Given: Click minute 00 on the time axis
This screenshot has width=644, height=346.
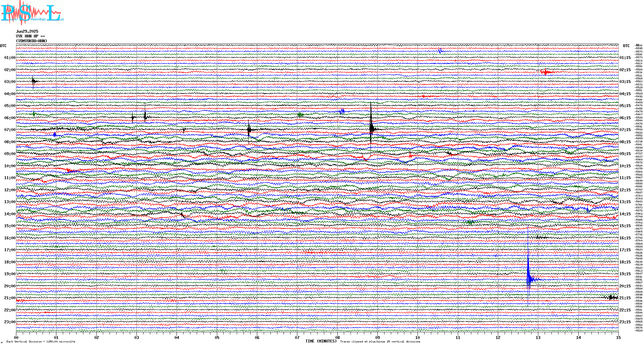Looking at the screenshot, I should coord(16,337).
